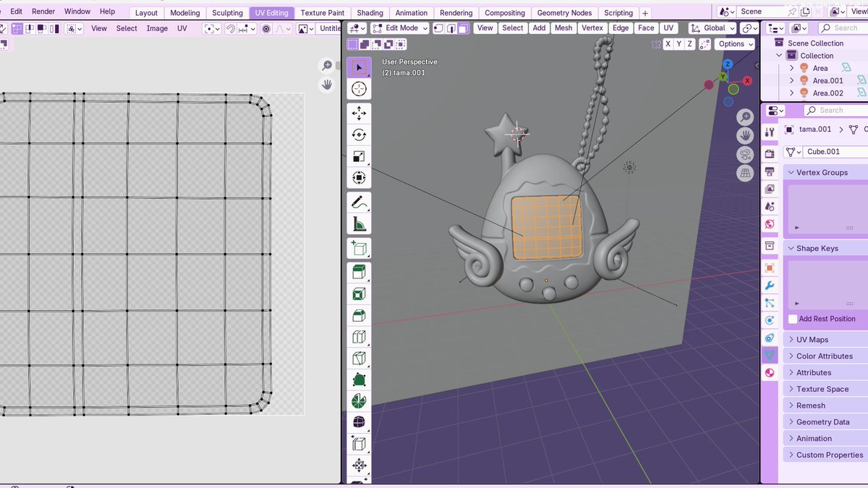
Task: Open the Physics properties tab
Action: pyautogui.click(x=770, y=320)
